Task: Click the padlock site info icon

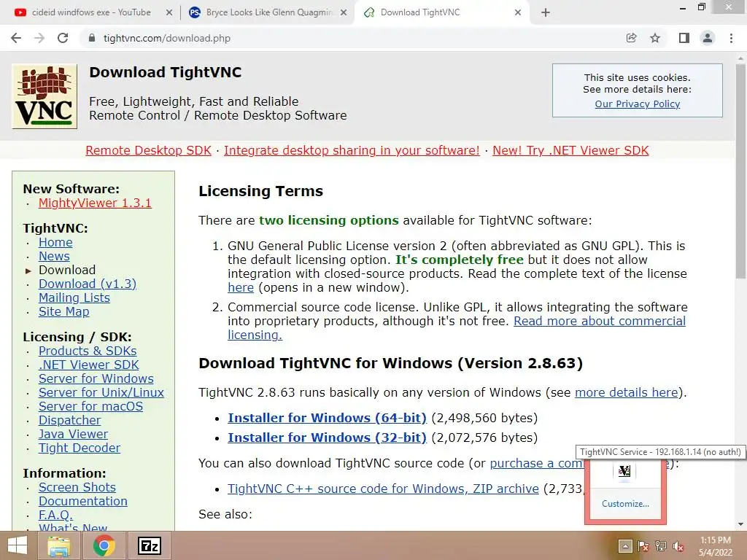Action: tap(92, 38)
